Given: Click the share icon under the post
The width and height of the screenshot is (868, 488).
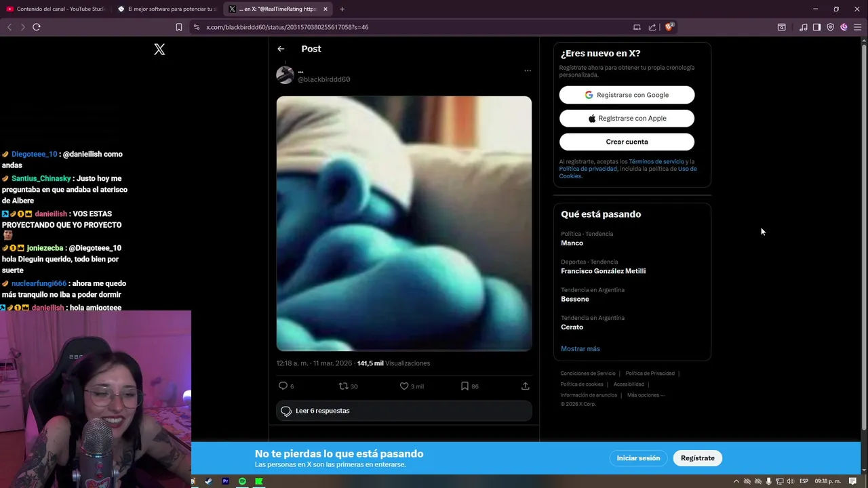Looking at the screenshot, I should 525,386.
